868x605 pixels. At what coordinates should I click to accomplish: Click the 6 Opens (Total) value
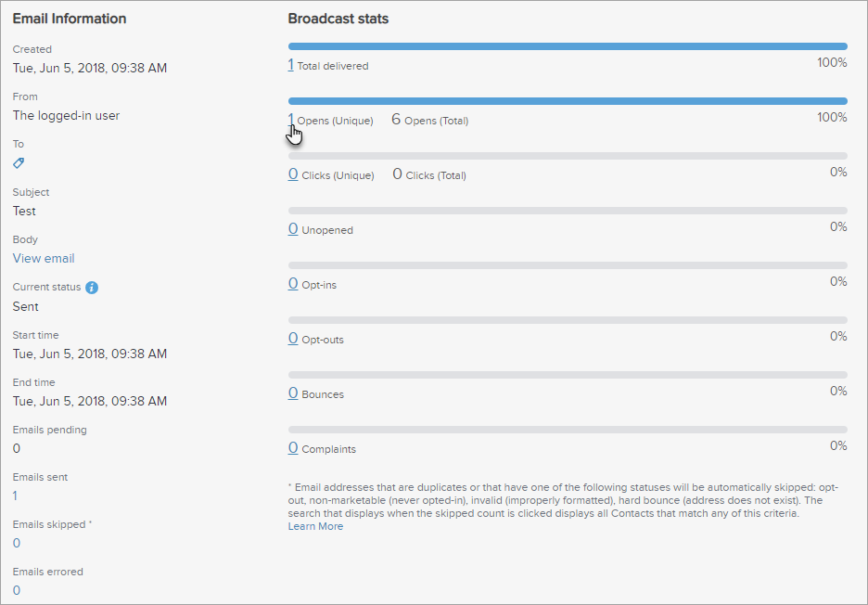click(x=396, y=119)
